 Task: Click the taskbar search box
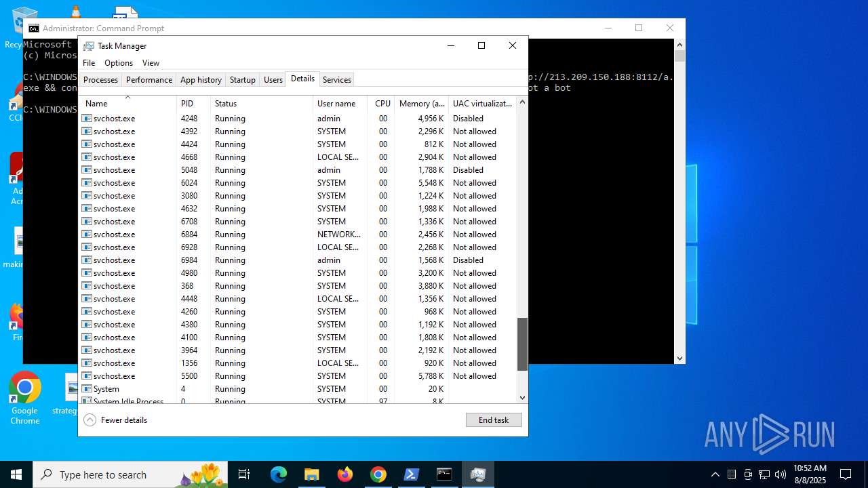[131, 474]
